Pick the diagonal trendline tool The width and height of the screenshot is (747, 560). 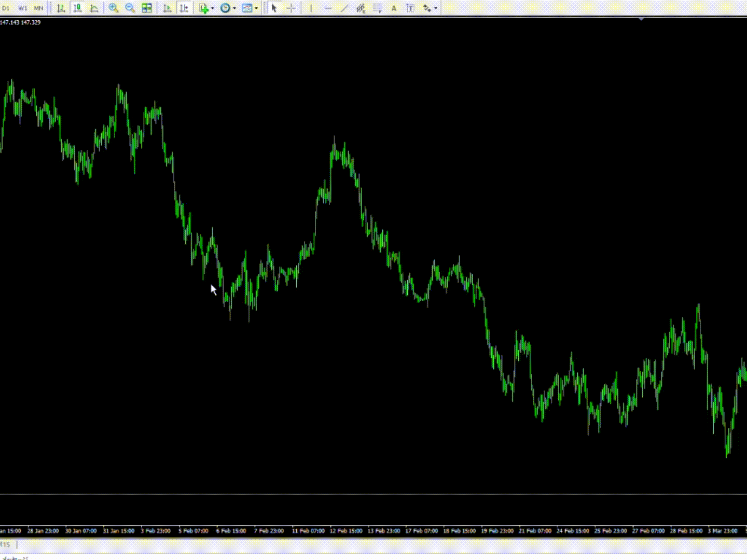point(344,8)
